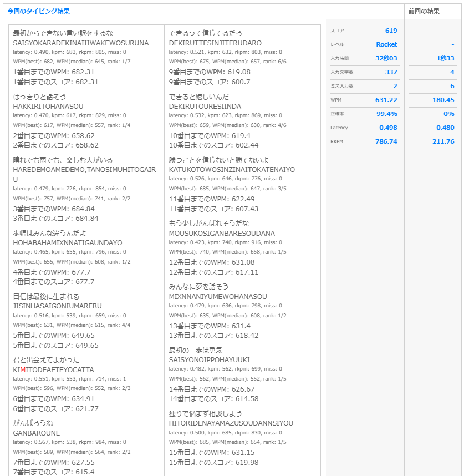Click line 3番目までのWPM: 684.84
The image size is (464, 476).
coord(54,209)
